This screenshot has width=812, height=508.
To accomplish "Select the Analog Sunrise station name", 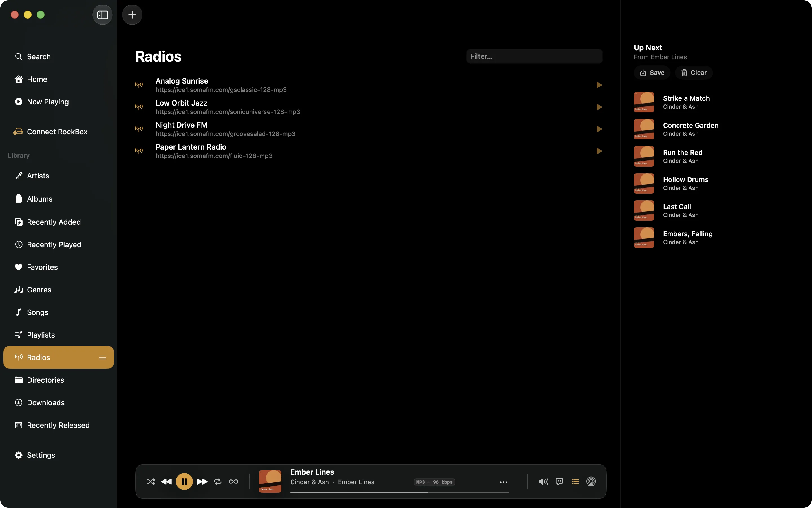I will [182, 81].
